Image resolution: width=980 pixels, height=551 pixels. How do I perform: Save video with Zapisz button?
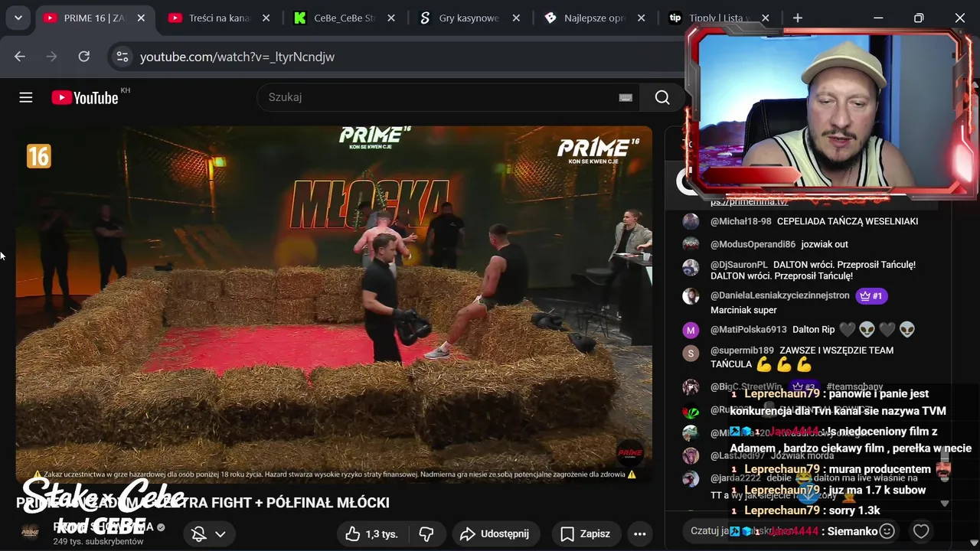(586, 533)
